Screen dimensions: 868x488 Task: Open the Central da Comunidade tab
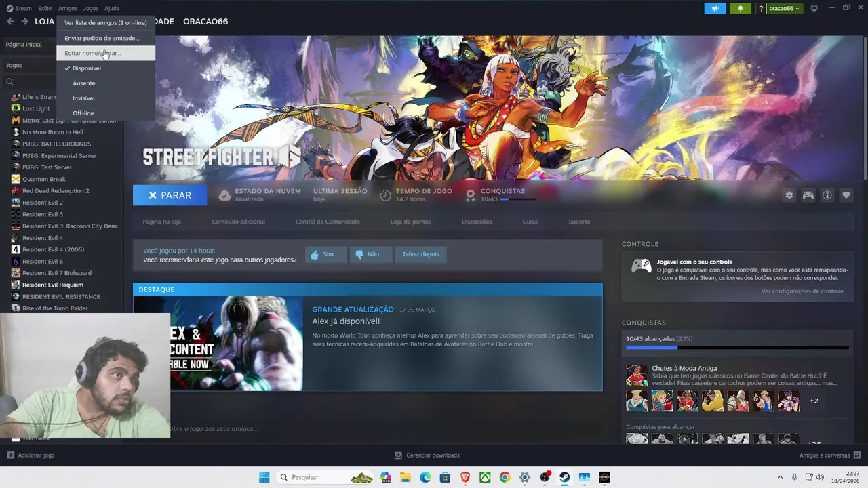(328, 222)
